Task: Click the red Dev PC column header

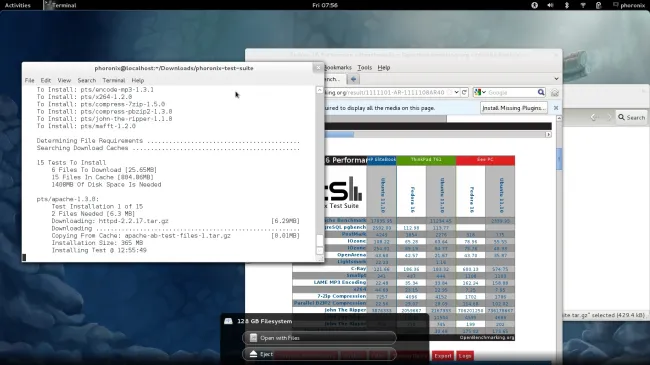Action: pyautogui.click(x=485, y=160)
